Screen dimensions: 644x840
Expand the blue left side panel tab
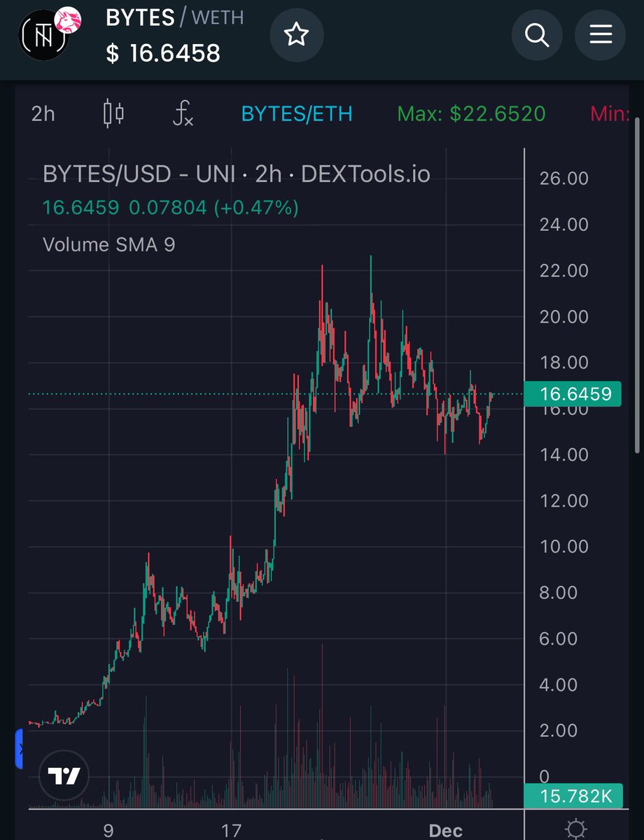coord(20,749)
